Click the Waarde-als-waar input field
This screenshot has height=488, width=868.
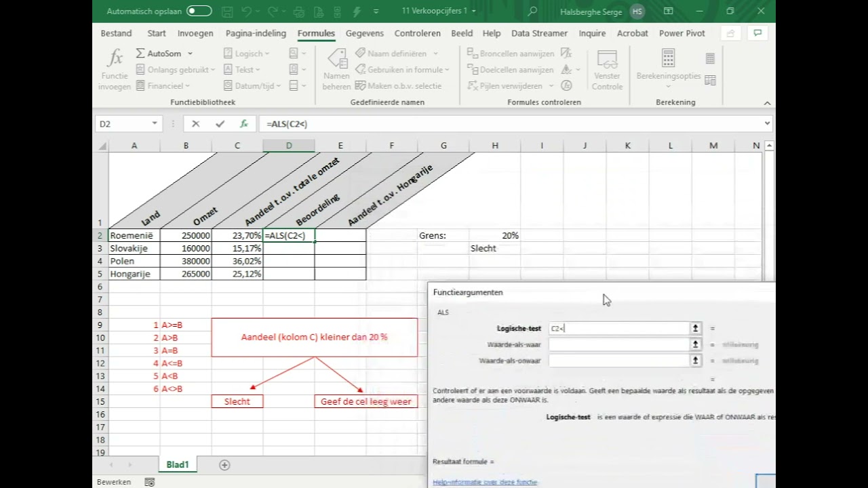[619, 344]
